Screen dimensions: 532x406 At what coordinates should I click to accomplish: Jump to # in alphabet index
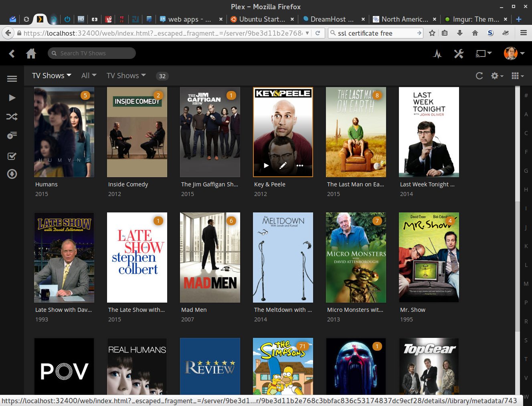tap(526, 95)
